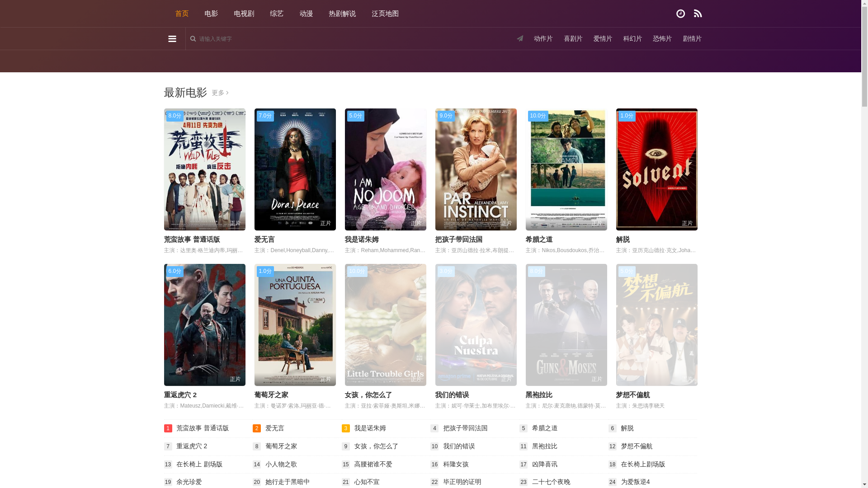The image size is (868, 488).
Task: Open Guns & Moses movie poster
Action: tap(566, 325)
